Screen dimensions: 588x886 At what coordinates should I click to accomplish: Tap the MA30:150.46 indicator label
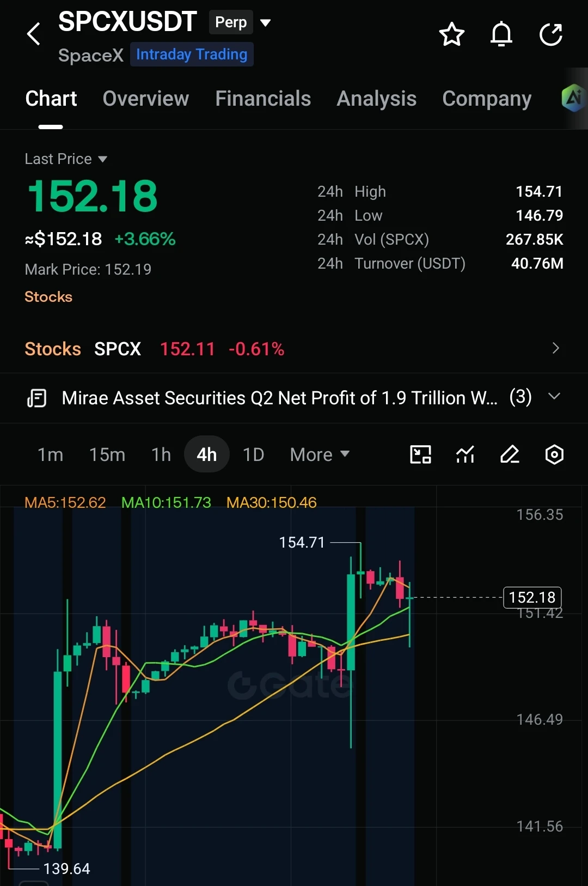pos(272,502)
